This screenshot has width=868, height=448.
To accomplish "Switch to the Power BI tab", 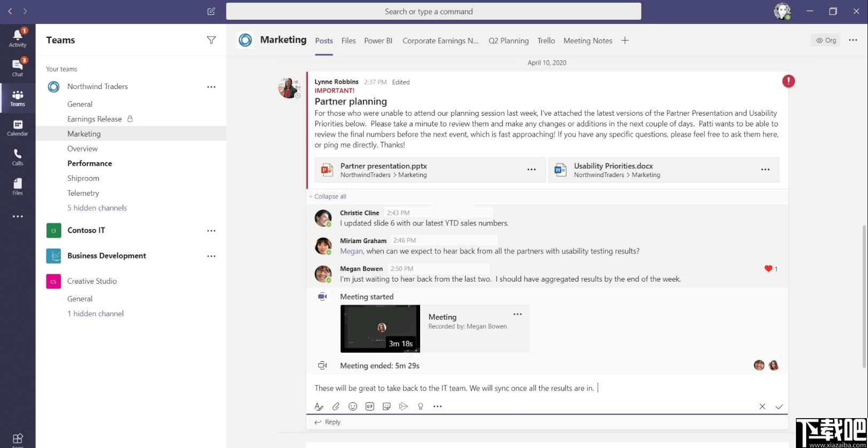I will coord(378,41).
